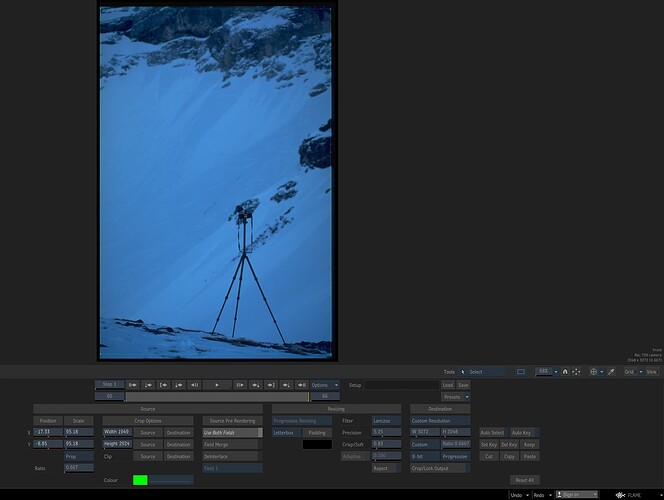Open the playback Options dropdown
The width and height of the screenshot is (664, 500).
(324, 384)
